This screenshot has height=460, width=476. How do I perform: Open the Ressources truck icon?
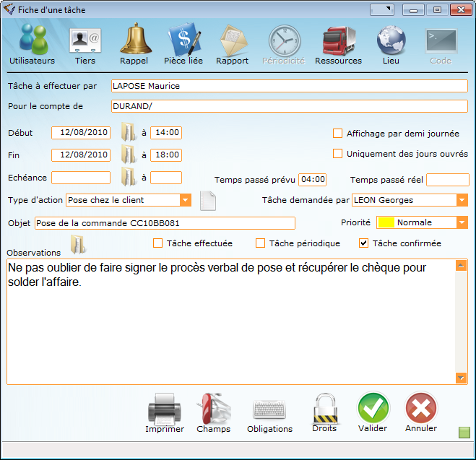[x=339, y=40]
